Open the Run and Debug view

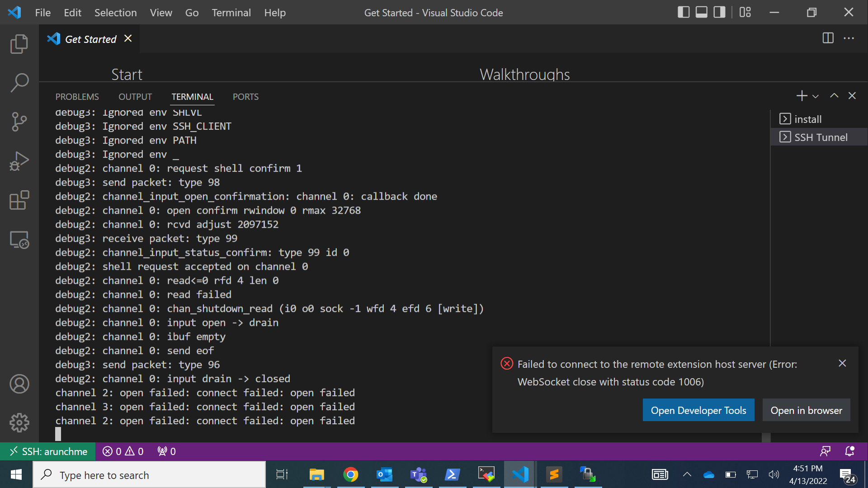pyautogui.click(x=19, y=160)
